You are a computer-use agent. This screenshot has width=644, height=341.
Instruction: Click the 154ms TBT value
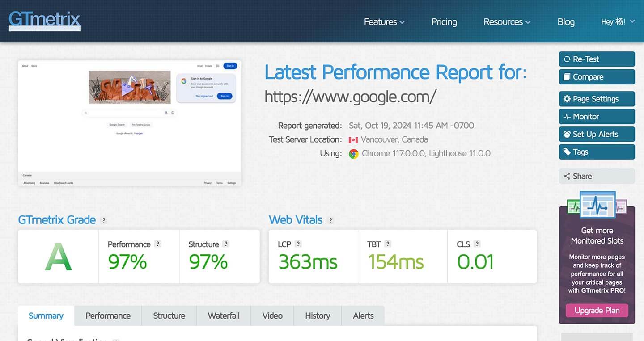point(396,262)
